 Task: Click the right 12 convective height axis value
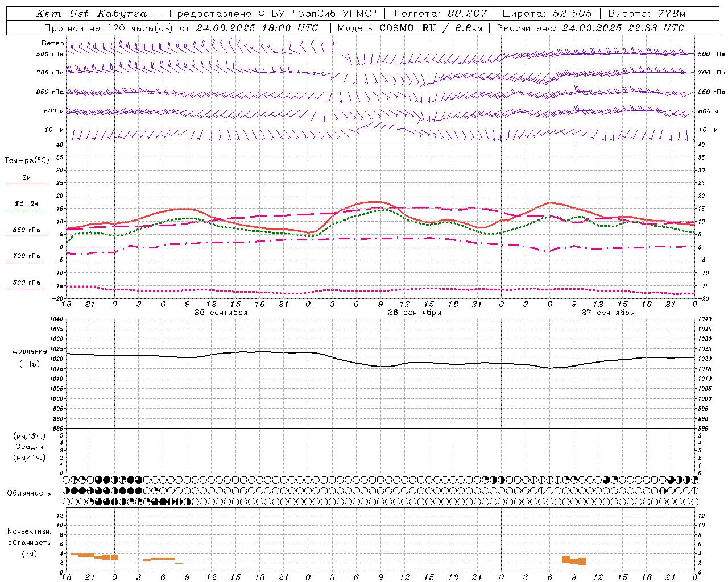701,516
